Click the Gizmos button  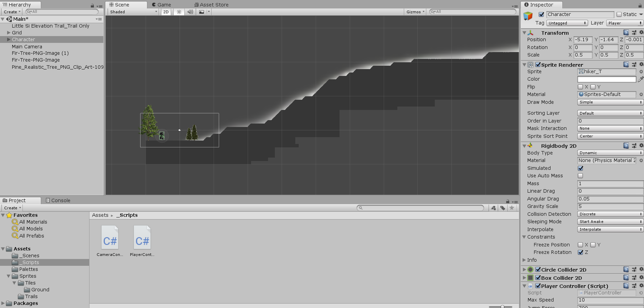tap(415, 12)
